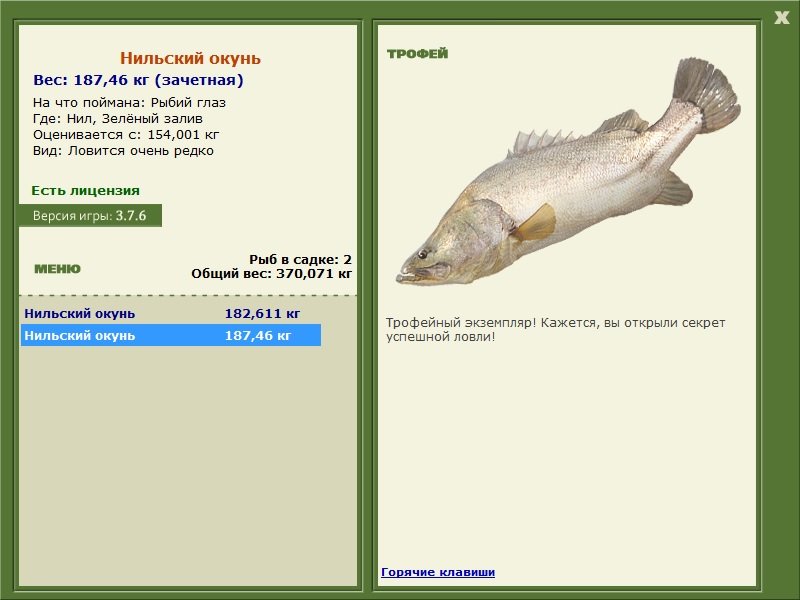Image resolution: width=800 pixels, height=600 pixels.
Task: Click the ТРОФЕЙ heading label
Action: [x=417, y=54]
